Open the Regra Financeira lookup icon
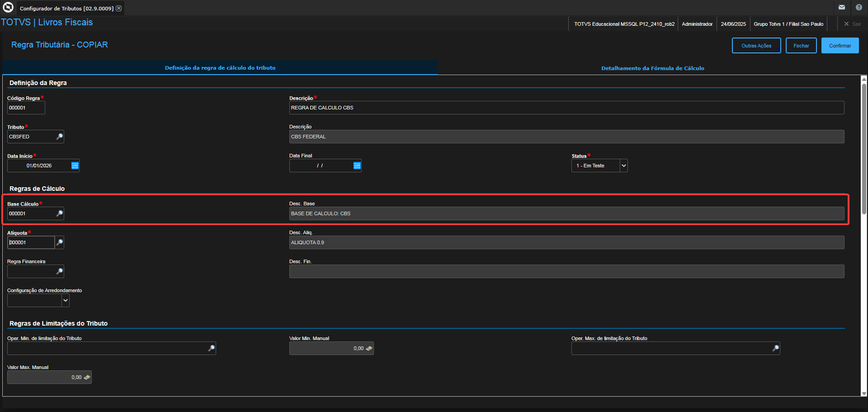This screenshot has width=868, height=412. coord(59,271)
